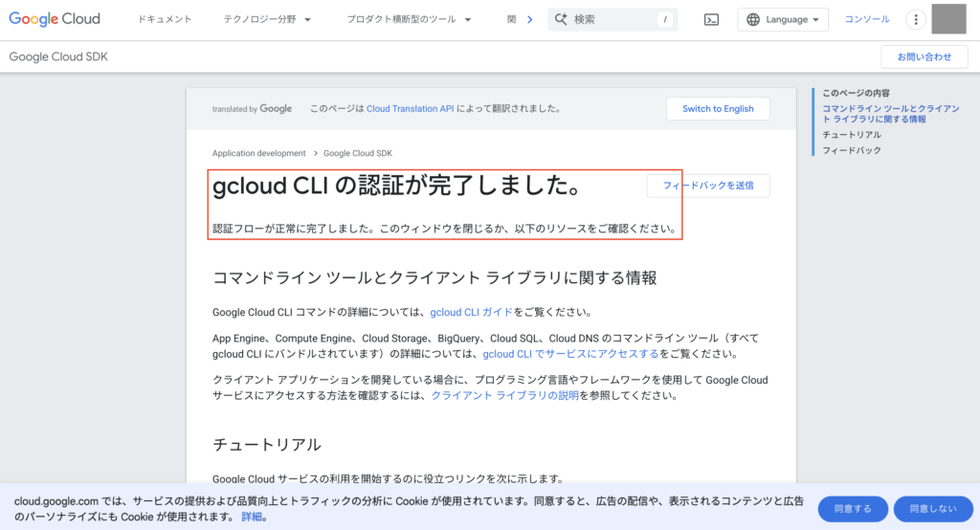Open the コンソール link
The image size is (980, 530).
(x=866, y=19)
